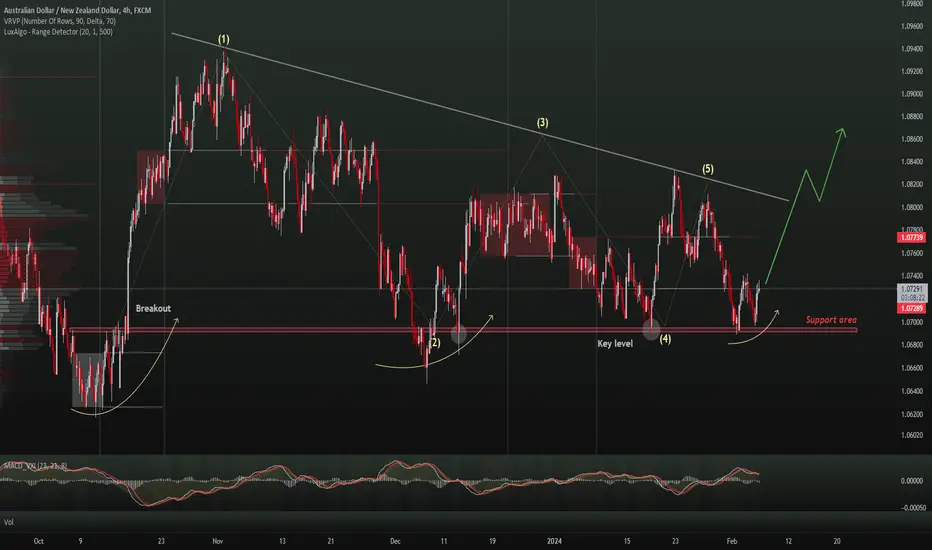Viewport: 932px width, 550px height.
Task: Click the 1.09400 price axis label
Action: click(911, 49)
